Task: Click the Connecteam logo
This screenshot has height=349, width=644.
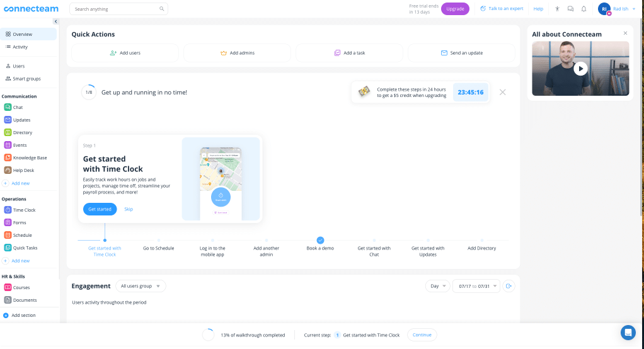Action: pyautogui.click(x=31, y=9)
